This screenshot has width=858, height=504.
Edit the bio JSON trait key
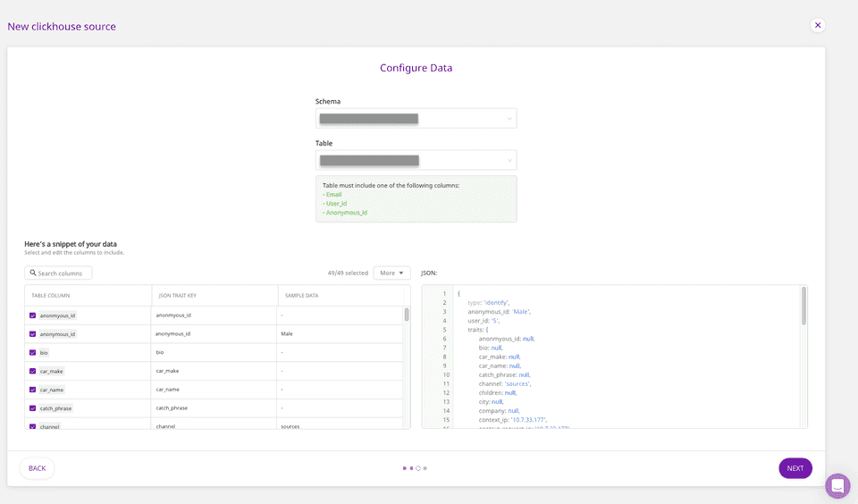click(x=214, y=353)
